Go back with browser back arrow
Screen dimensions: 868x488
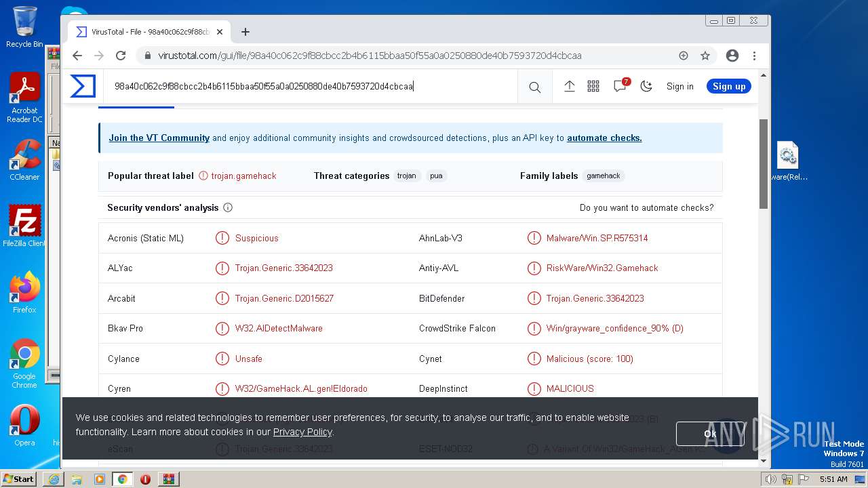[x=77, y=56]
